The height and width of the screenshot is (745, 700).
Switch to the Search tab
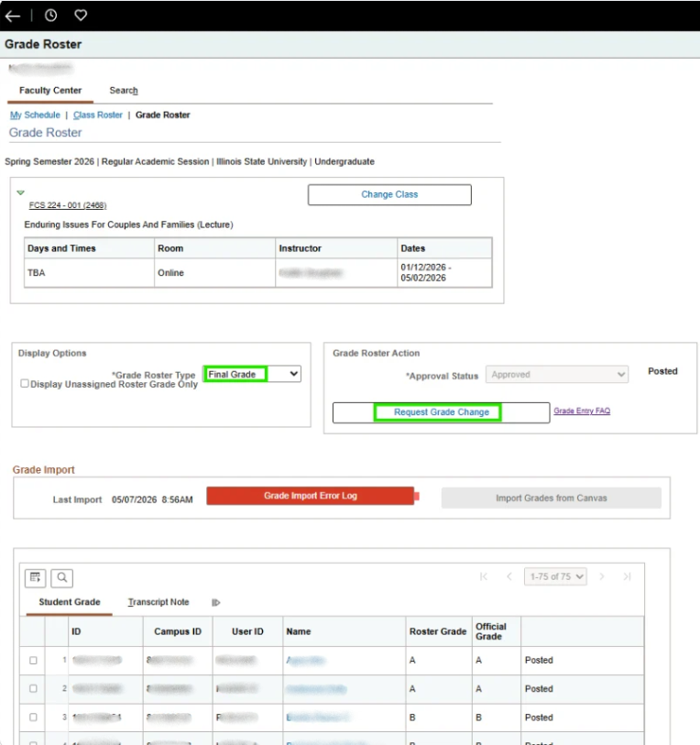[x=124, y=91]
